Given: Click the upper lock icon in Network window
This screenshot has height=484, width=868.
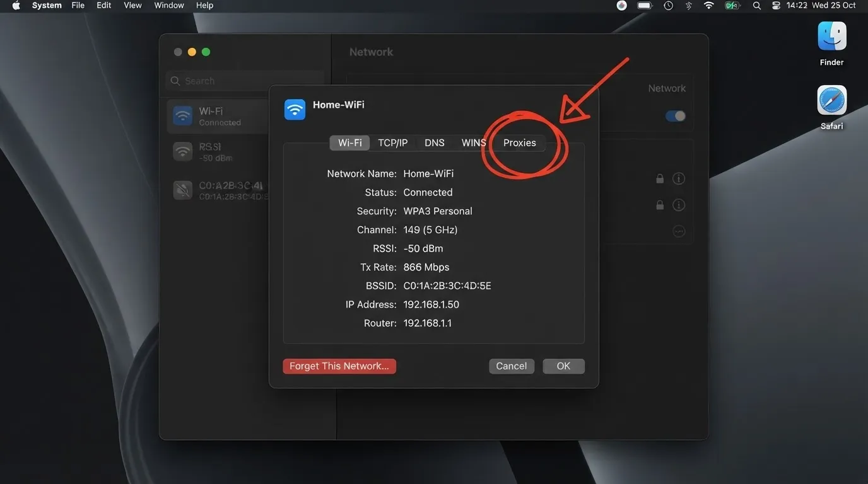Looking at the screenshot, I should (660, 178).
